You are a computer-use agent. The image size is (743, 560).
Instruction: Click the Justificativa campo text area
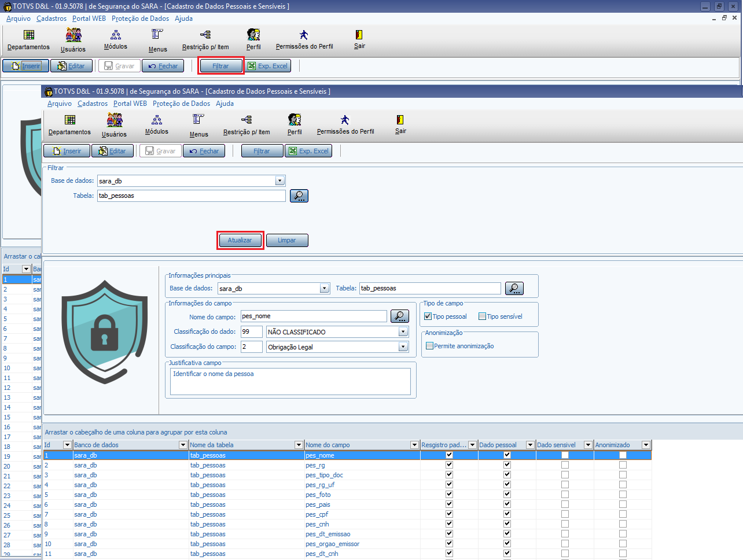click(290, 382)
